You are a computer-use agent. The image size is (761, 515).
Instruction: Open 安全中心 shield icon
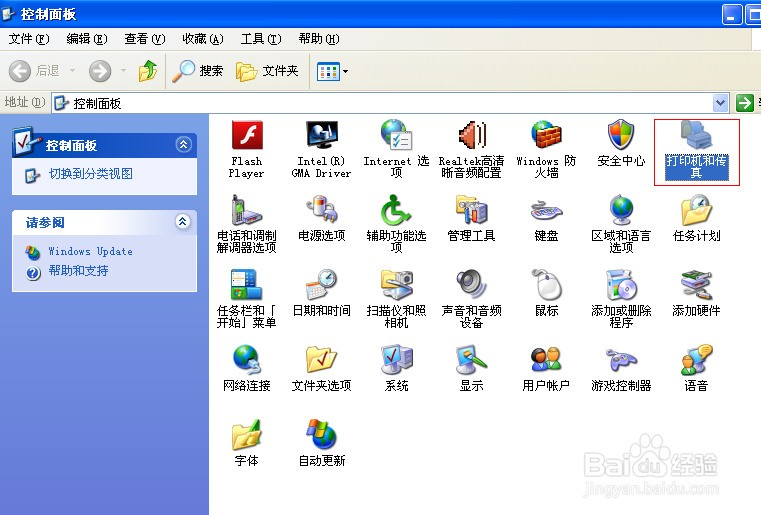(x=621, y=144)
